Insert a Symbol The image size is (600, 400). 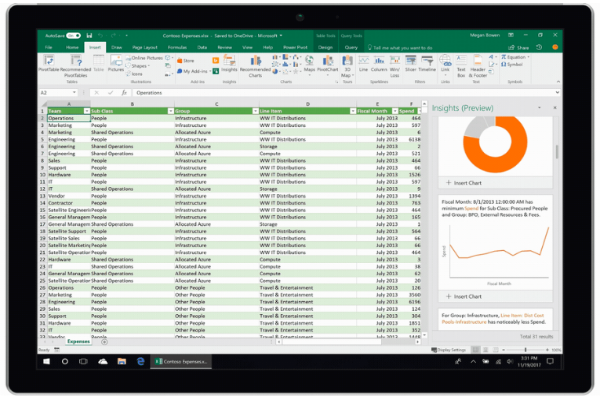coord(512,64)
